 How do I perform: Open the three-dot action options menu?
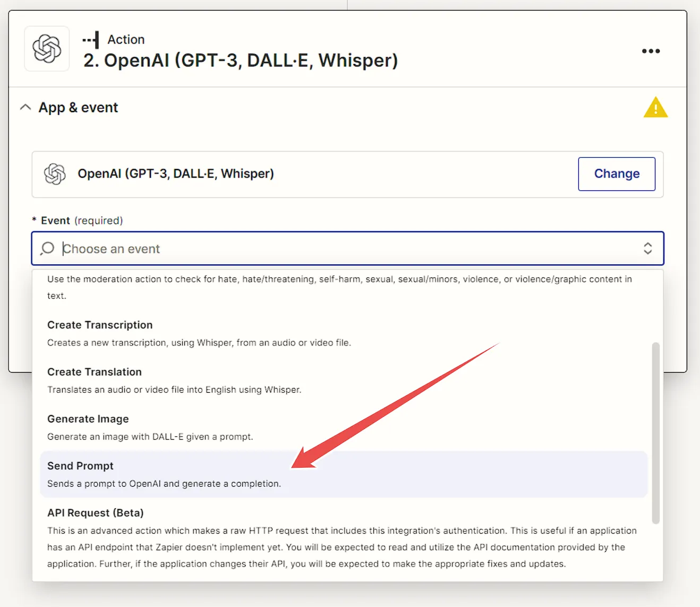[x=651, y=51]
